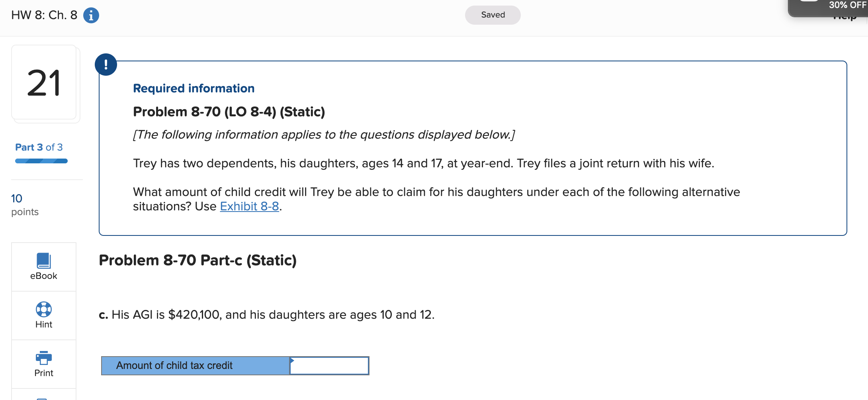Viewport: 868px width, 400px height.
Task: Request a Hint for this question
Action: pos(43,315)
